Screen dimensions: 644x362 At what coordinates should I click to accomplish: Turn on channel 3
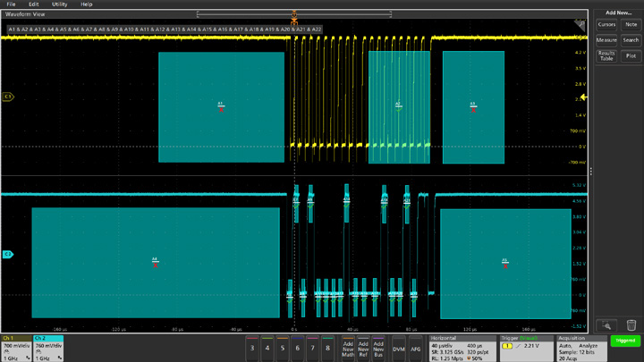click(x=252, y=348)
